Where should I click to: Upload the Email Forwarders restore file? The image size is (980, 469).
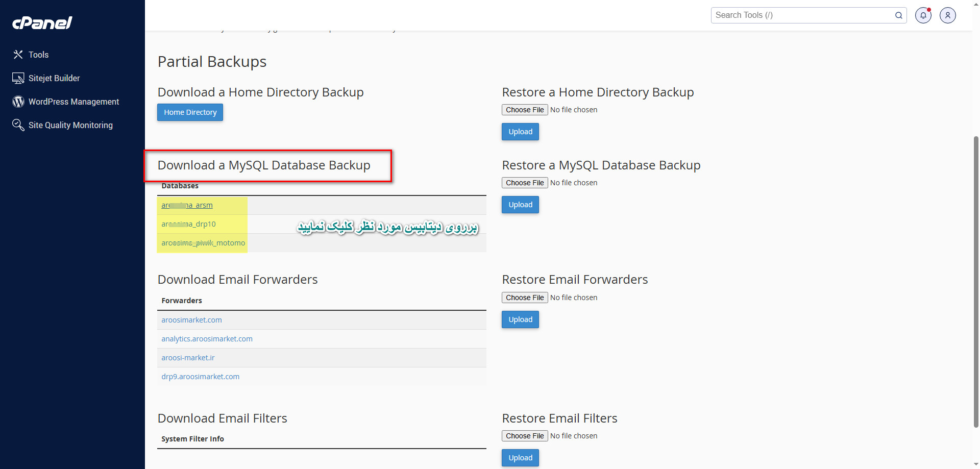point(520,319)
